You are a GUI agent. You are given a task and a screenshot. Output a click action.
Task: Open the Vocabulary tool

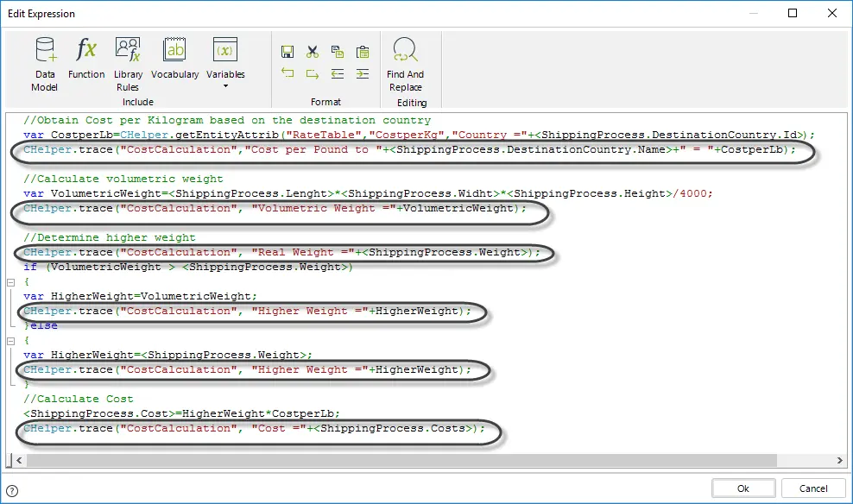click(x=174, y=58)
